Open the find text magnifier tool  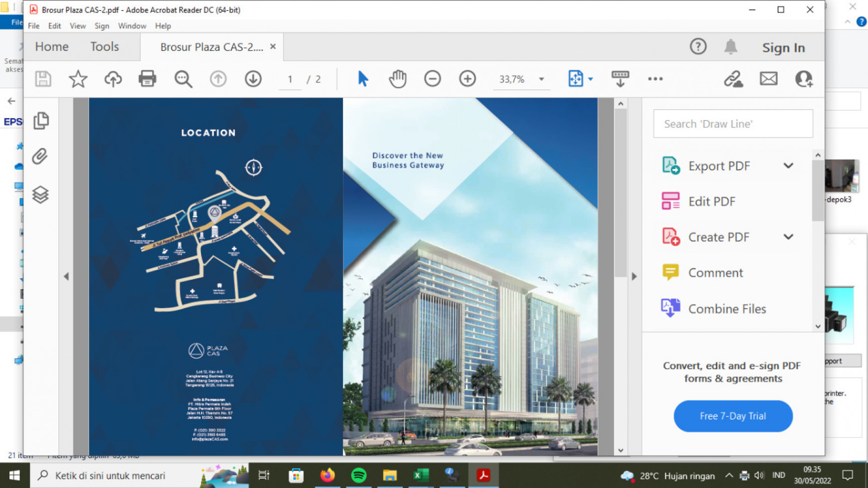point(183,79)
